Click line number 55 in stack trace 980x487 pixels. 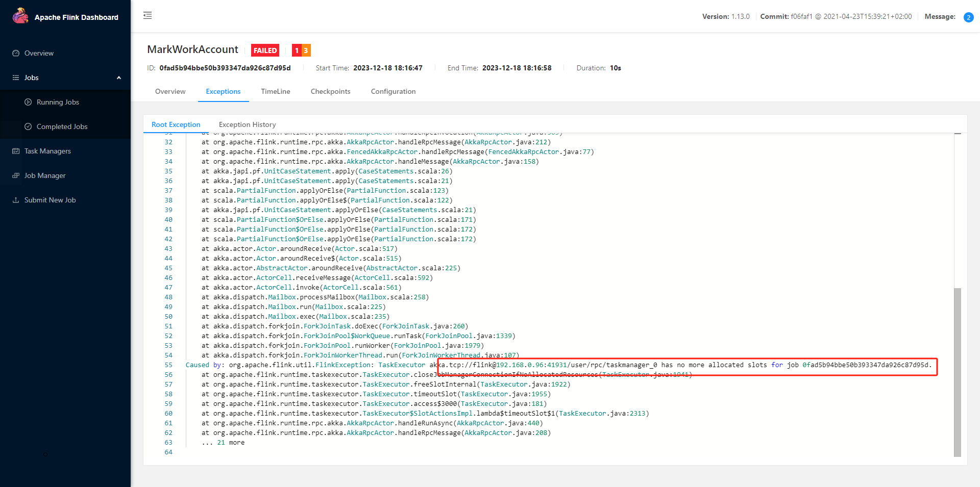tap(168, 365)
